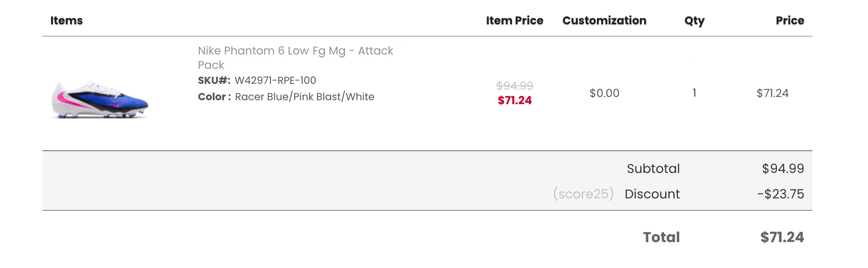Click the crossed-out $94.99 original price
Viewport: 868px width, 268px height.
pyautogui.click(x=515, y=85)
